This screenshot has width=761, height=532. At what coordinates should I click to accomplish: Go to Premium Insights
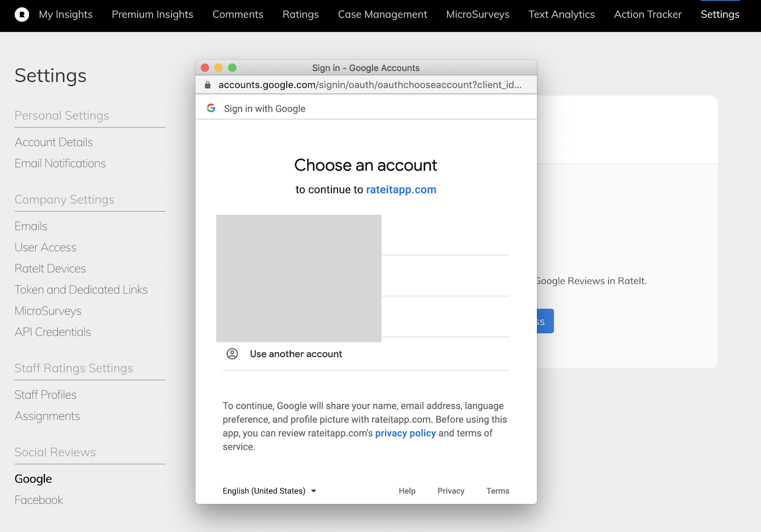pyautogui.click(x=153, y=15)
